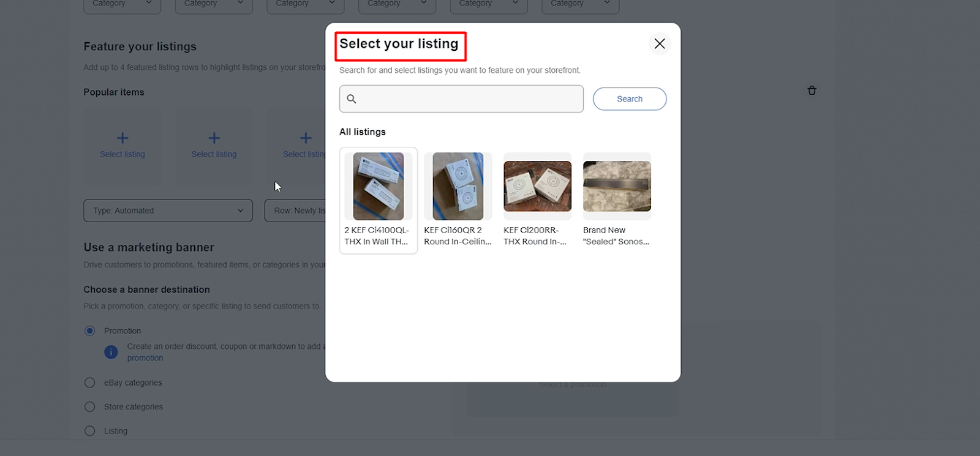Open the Type: Automated dropdown
Screen dimensions: 980x456
(168, 211)
